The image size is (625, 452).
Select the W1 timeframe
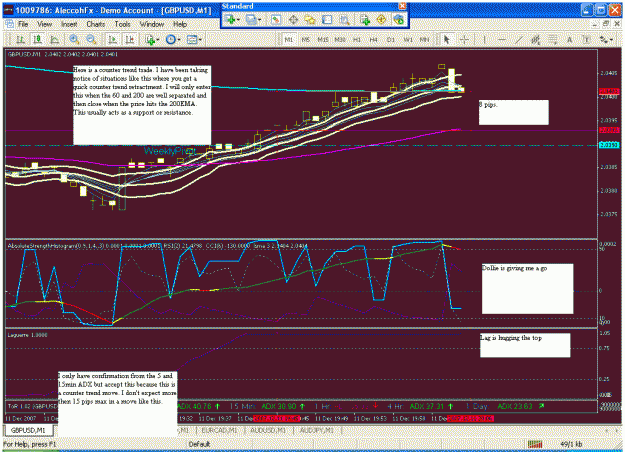(x=408, y=39)
